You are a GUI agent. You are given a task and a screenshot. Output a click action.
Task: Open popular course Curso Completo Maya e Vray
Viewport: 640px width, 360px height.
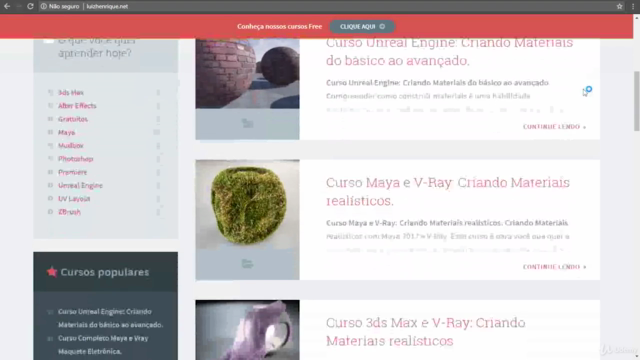(103, 344)
